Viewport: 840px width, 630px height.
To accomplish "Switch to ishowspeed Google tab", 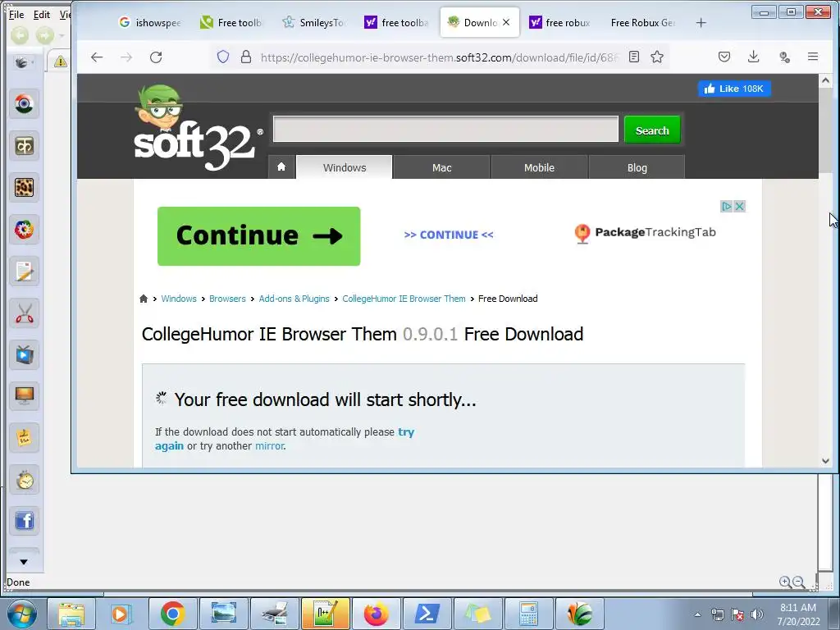I will [x=151, y=22].
